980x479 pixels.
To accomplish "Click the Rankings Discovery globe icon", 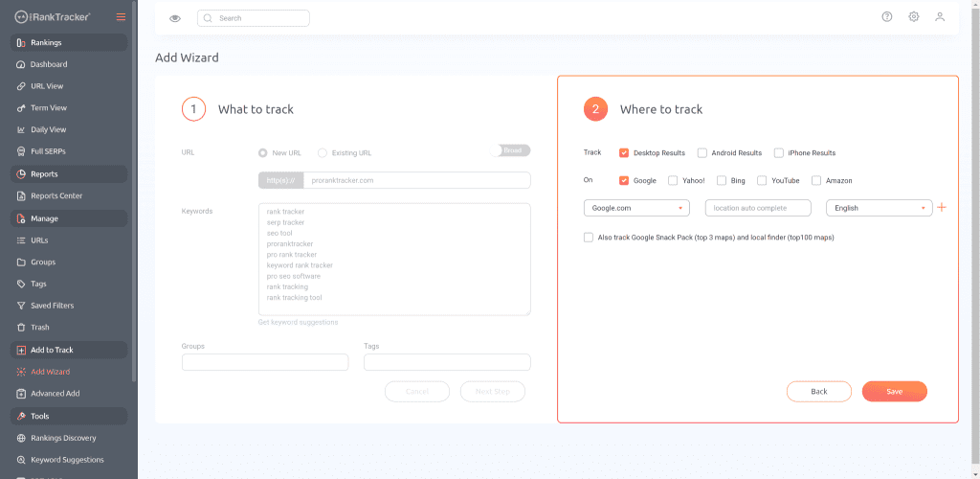I will click(21, 438).
